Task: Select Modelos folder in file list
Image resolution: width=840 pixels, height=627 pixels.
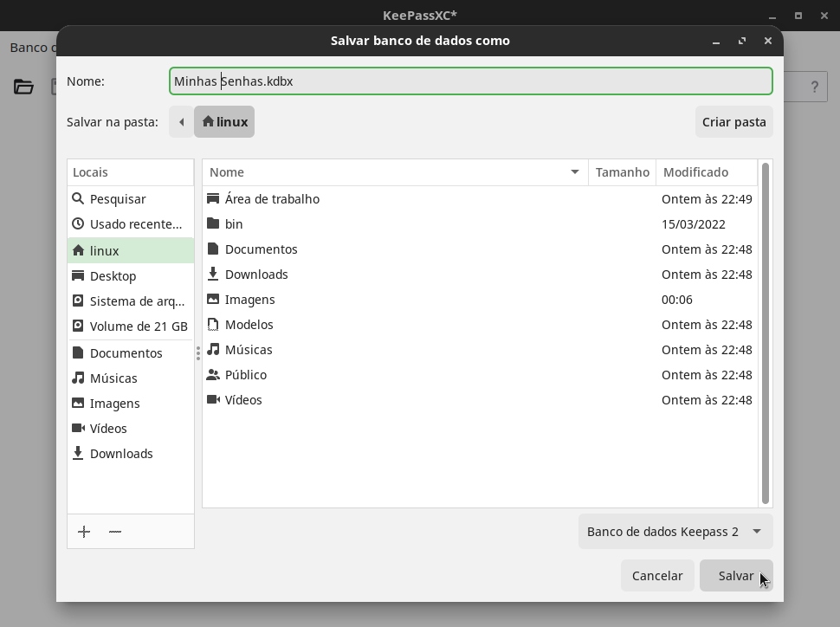Action: (480, 325)
